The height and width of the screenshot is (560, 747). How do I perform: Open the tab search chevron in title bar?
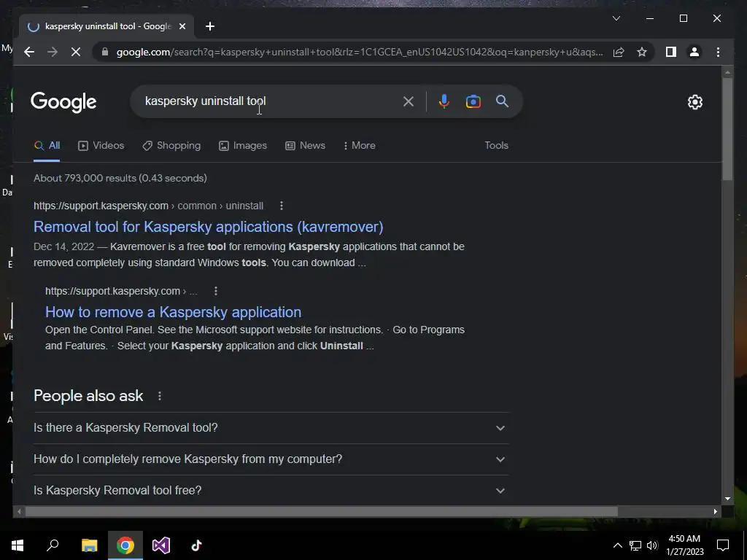click(616, 18)
